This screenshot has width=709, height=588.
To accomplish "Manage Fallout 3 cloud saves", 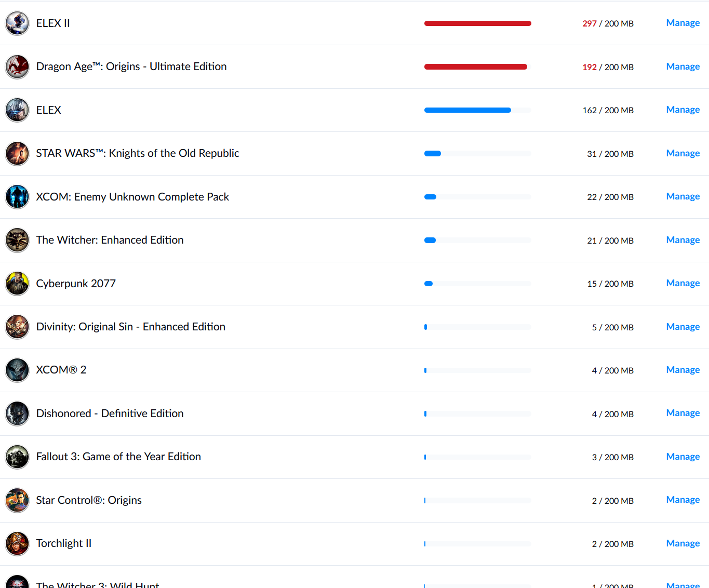I will 683,457.
